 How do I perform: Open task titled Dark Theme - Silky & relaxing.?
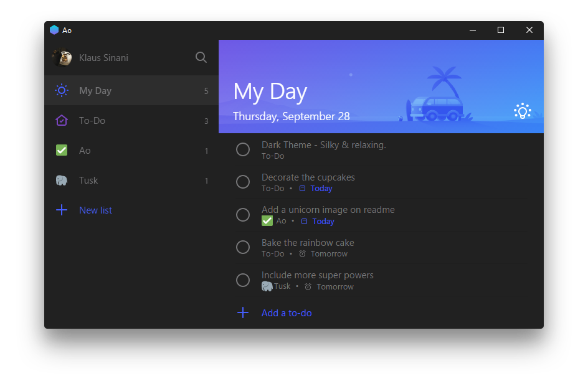(324, 145)
